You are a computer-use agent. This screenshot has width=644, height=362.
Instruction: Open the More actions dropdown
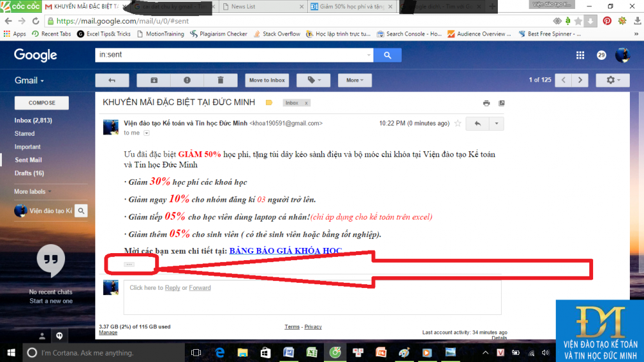point(355,80)
